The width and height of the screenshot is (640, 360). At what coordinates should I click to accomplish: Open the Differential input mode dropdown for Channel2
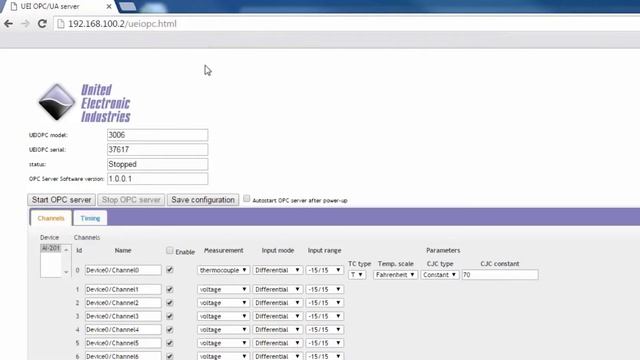point(278,303)
